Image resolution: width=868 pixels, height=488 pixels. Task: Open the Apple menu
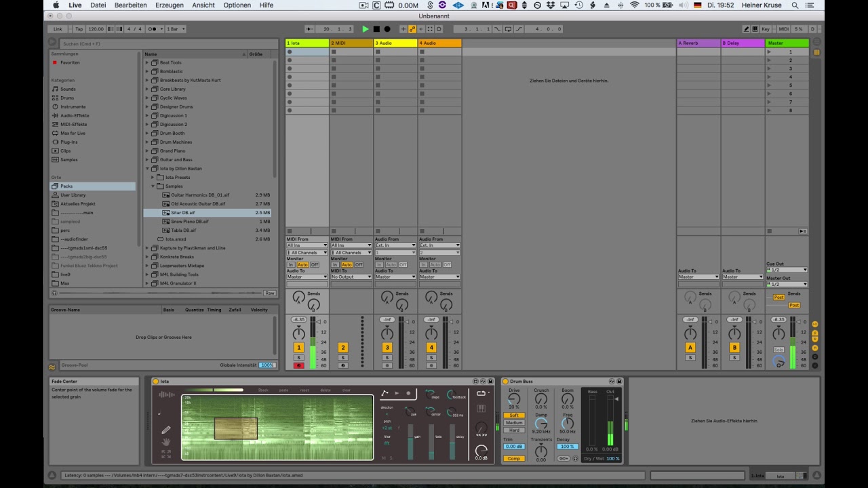tap(56, 5)
